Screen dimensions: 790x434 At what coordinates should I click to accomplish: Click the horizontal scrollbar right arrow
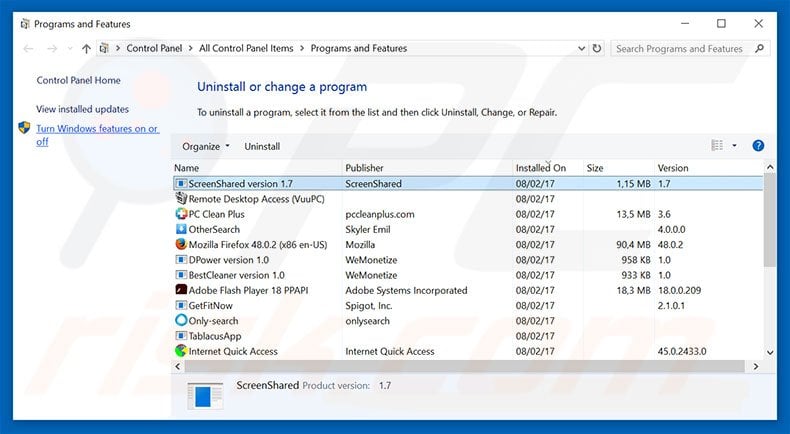(756, 366)
